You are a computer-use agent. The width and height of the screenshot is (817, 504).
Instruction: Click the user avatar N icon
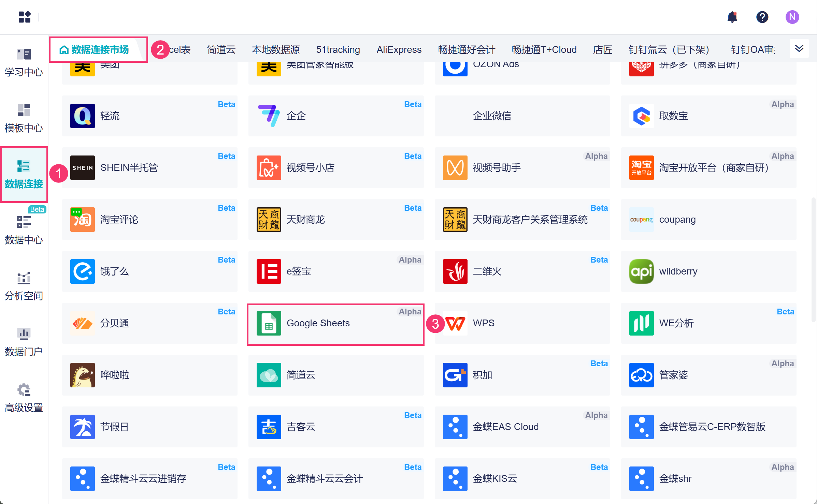click(x=792, y=17)
